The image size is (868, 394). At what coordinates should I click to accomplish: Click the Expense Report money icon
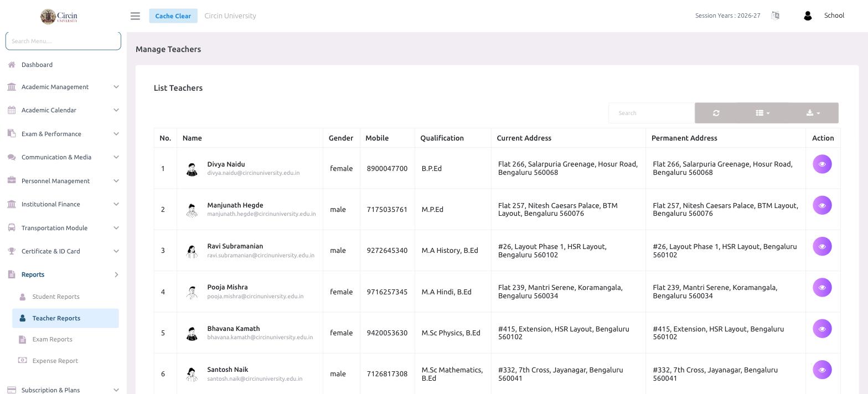[22, 360]
